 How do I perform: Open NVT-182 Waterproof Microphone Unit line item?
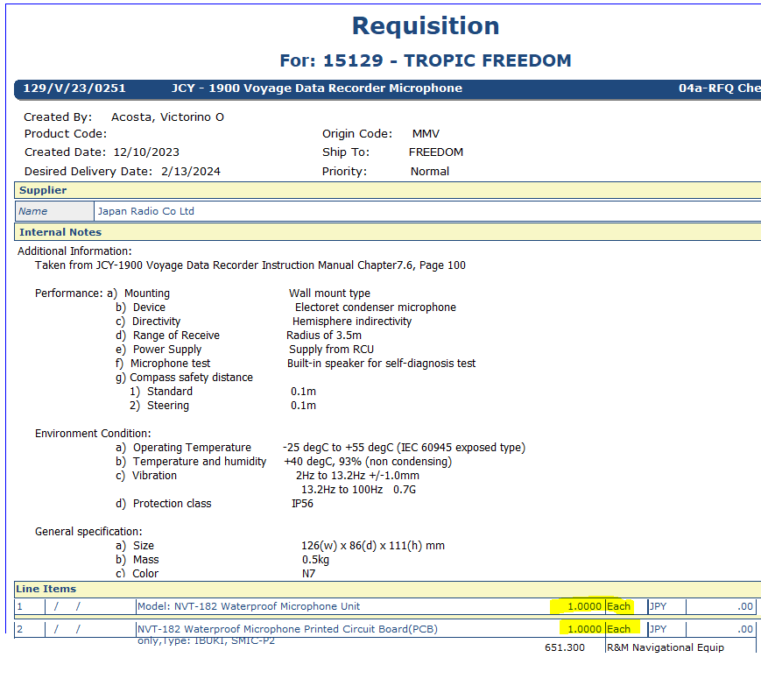point(248,606)
